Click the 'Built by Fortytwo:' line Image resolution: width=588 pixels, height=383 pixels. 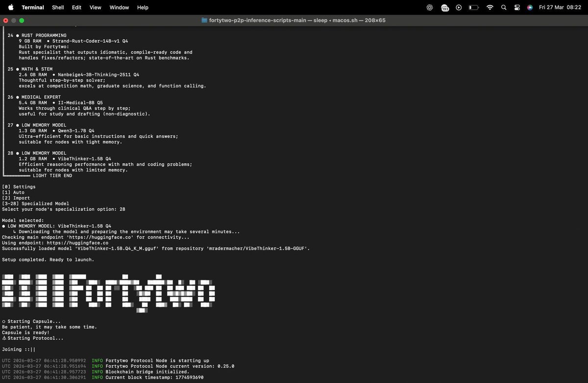44,47
